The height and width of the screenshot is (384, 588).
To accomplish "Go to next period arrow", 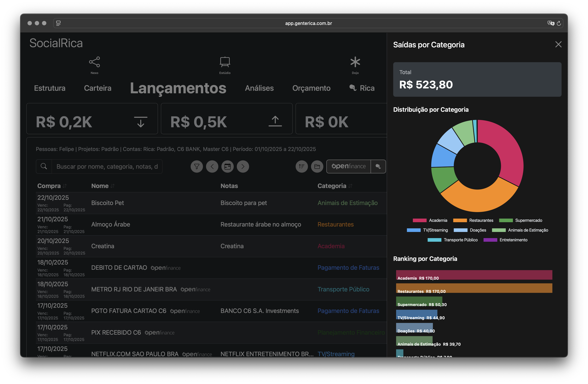I will [x=243, y=167].
